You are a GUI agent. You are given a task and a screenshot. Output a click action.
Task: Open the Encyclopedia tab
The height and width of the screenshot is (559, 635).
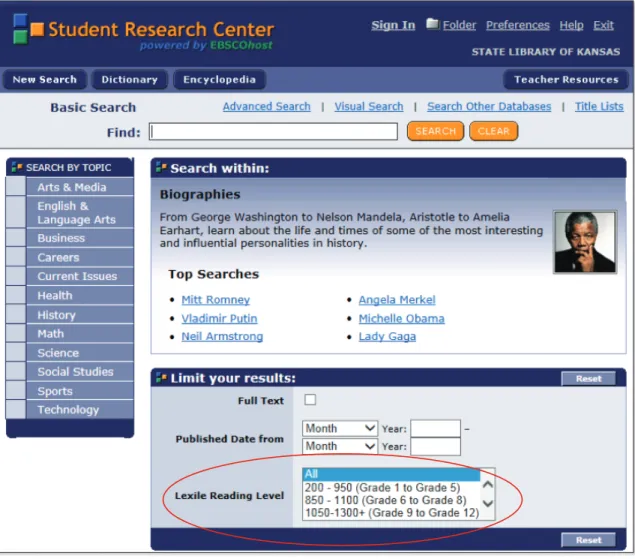tap(219, 79)
